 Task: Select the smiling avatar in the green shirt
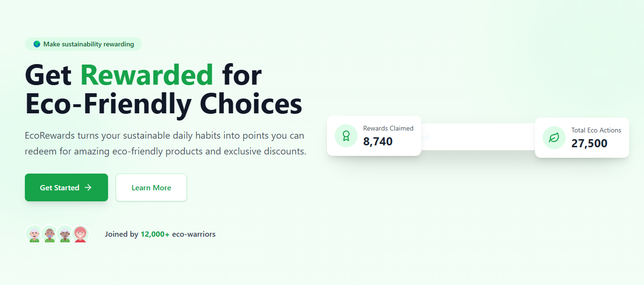pos(49,234)
